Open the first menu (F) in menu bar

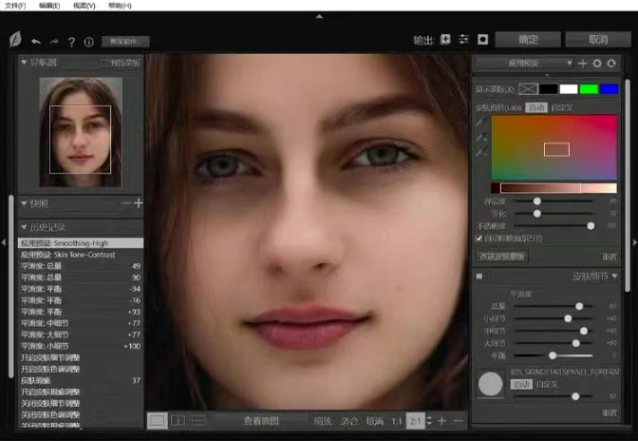pos(15,5)
